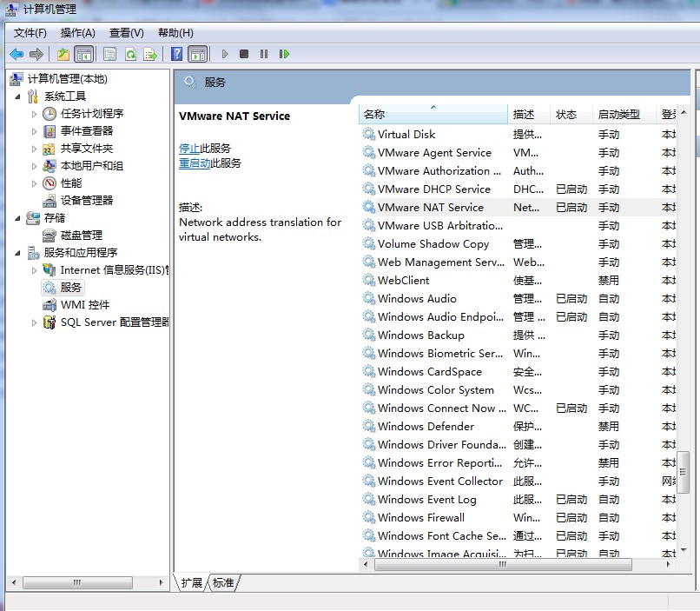This screenshot has height=611, width=700.
Task: Expand the 任务计划程序 tree node
Action: point(35,114)
